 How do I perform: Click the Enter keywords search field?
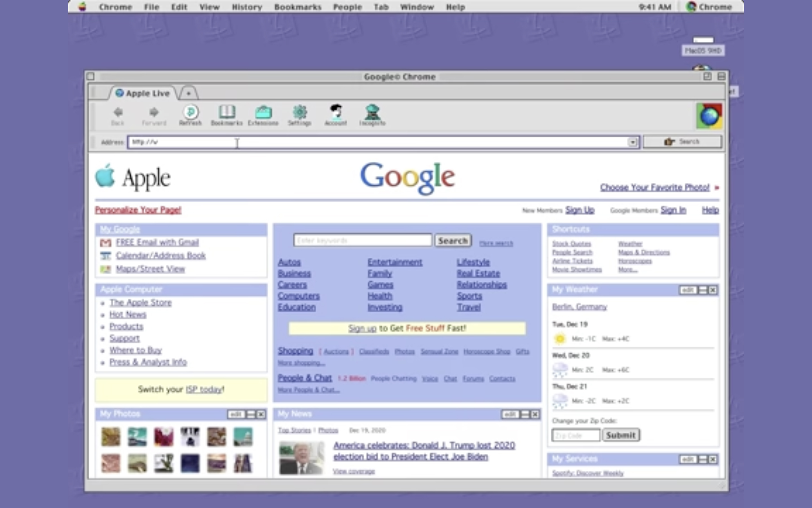363,240
